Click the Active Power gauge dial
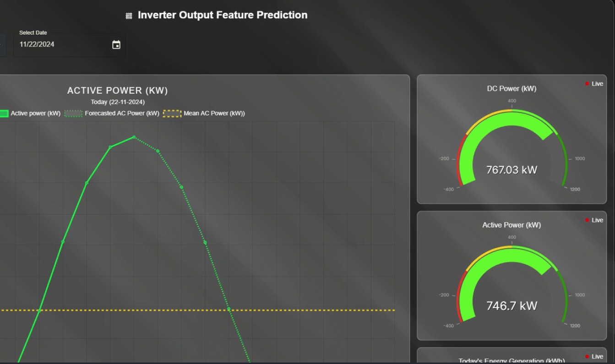615x364 pixels. (x=512, y=283)
